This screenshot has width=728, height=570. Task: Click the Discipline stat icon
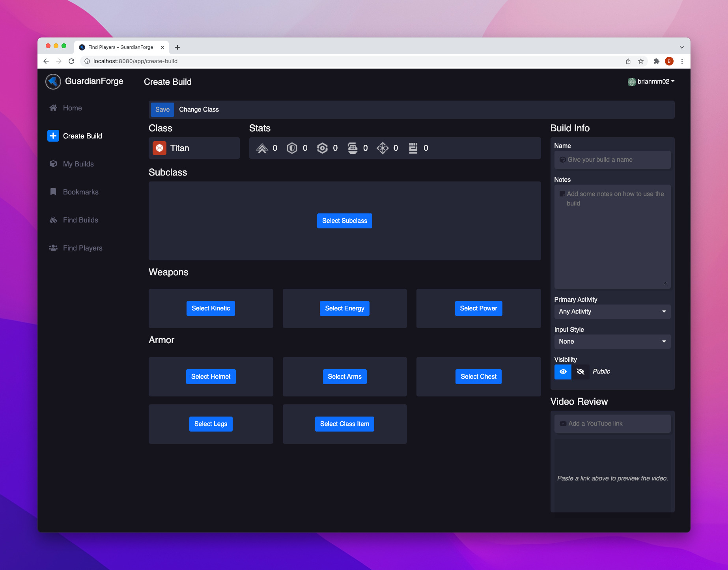[x=353, y=148]
